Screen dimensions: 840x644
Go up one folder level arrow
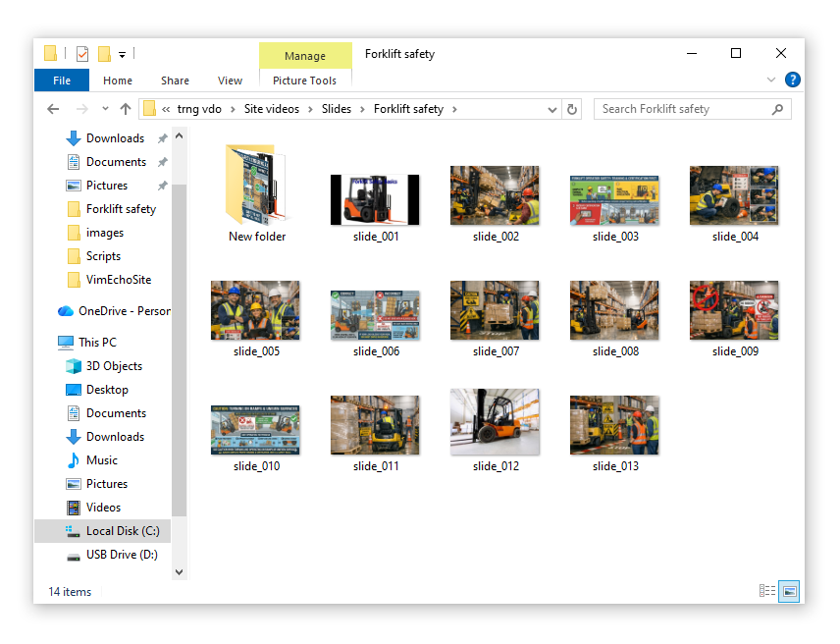pyautogui.click(x=126, y=109)
